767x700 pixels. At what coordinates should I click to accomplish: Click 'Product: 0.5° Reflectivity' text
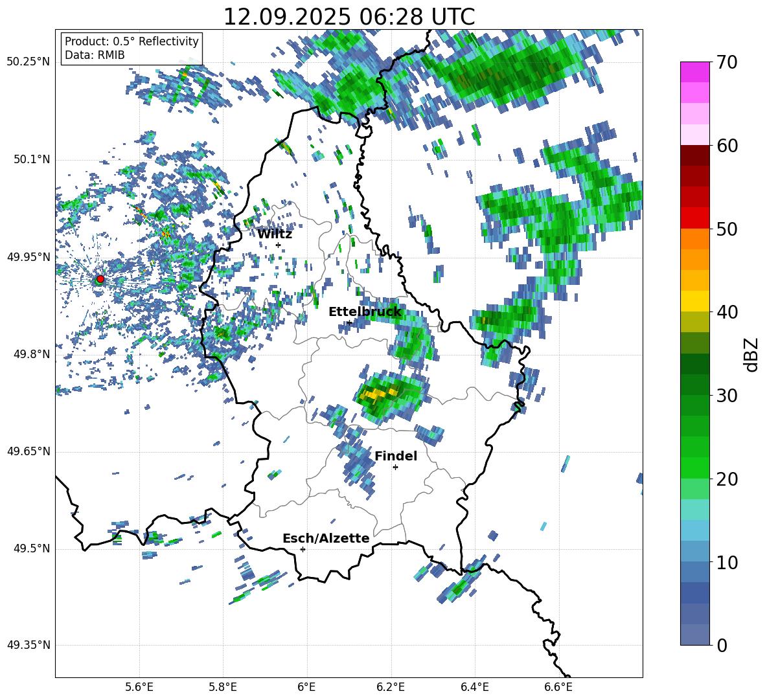coord(132,41)
